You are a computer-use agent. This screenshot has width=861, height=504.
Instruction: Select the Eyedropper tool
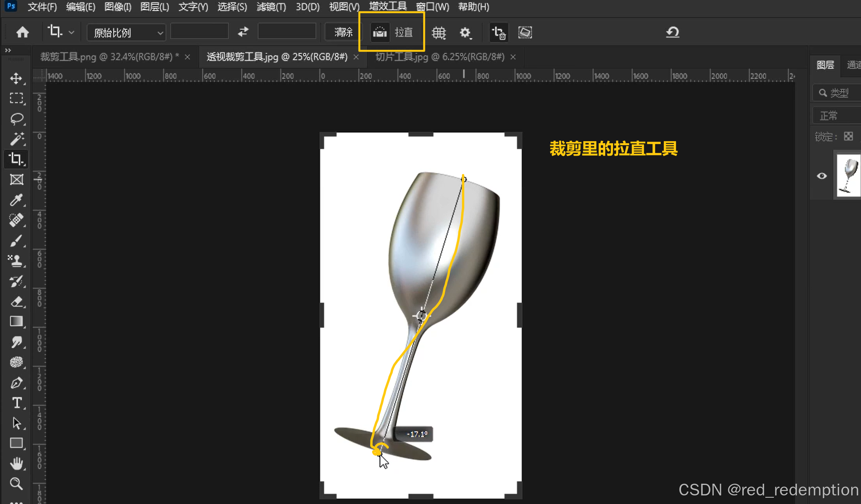[x=16, y=200]
